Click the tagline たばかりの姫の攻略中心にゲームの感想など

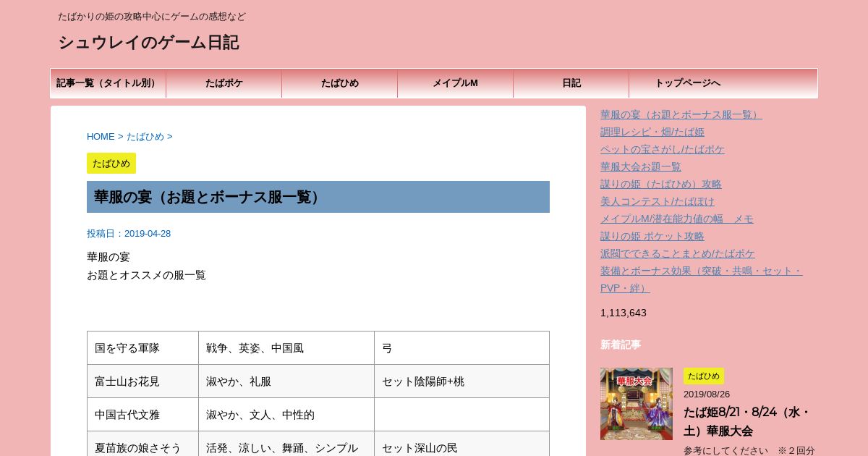tap(152, 17)
